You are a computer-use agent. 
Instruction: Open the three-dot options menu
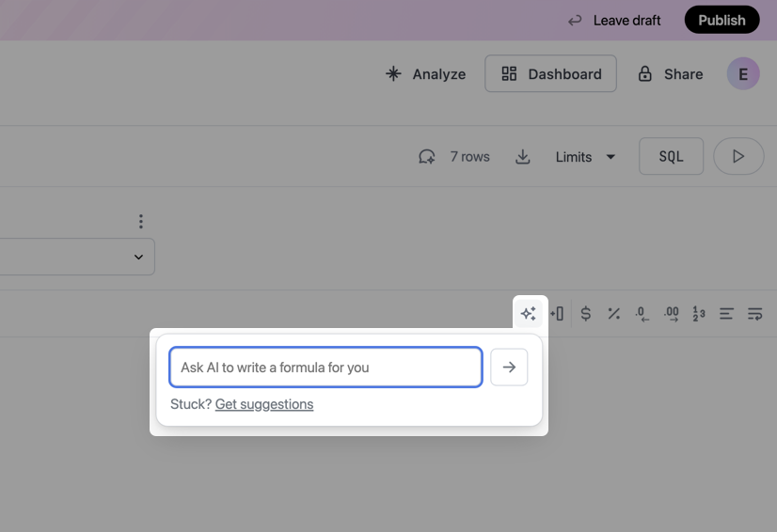[x=141, y=222]
